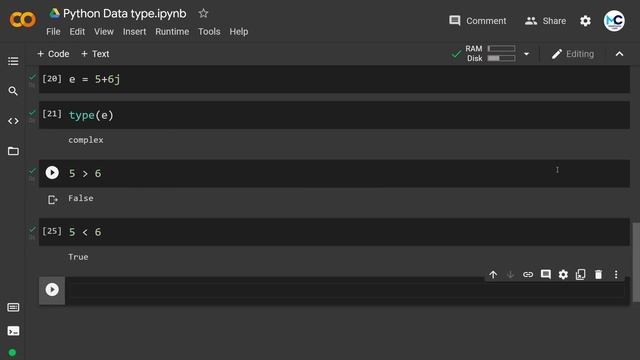Viewport: 640px width, 360px height.
Task: Open the Comment panel
Action: click(x=478, y=21)
